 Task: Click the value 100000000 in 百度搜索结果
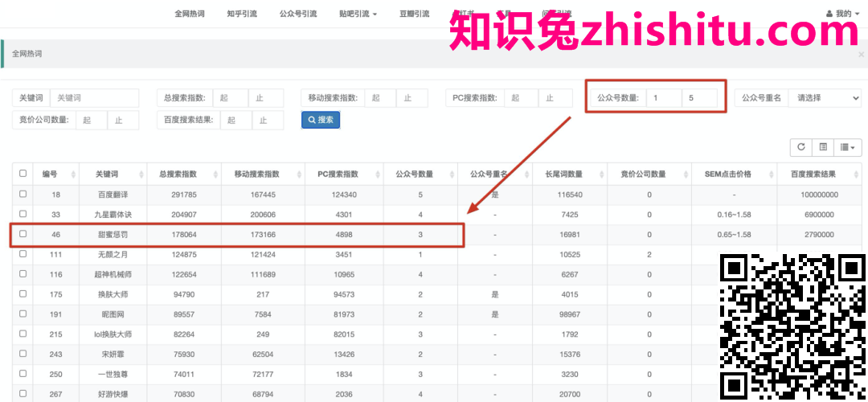click(x=819, y=195)
